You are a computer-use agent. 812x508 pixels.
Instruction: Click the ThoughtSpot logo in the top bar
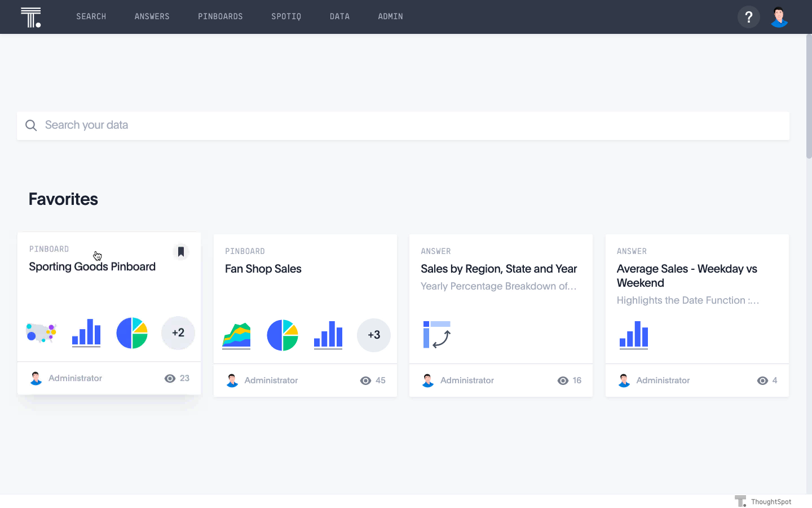point(31,17)
